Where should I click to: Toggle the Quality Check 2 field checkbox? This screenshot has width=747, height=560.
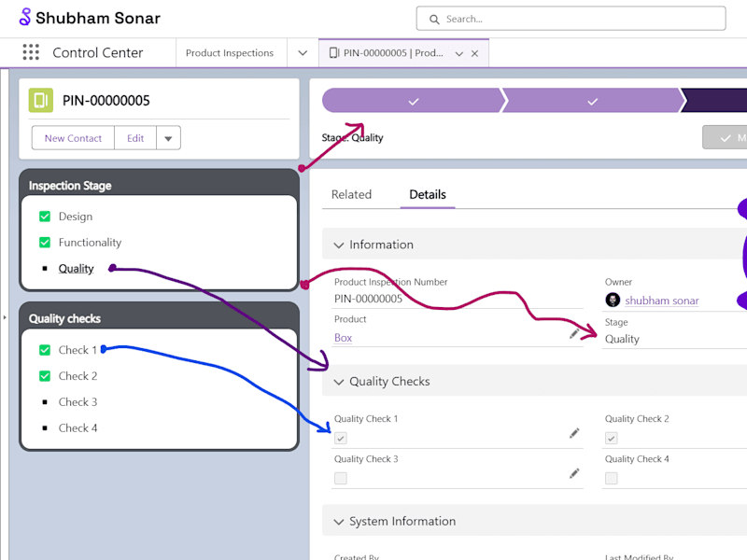pyautogui.click(x=612, y=438)
